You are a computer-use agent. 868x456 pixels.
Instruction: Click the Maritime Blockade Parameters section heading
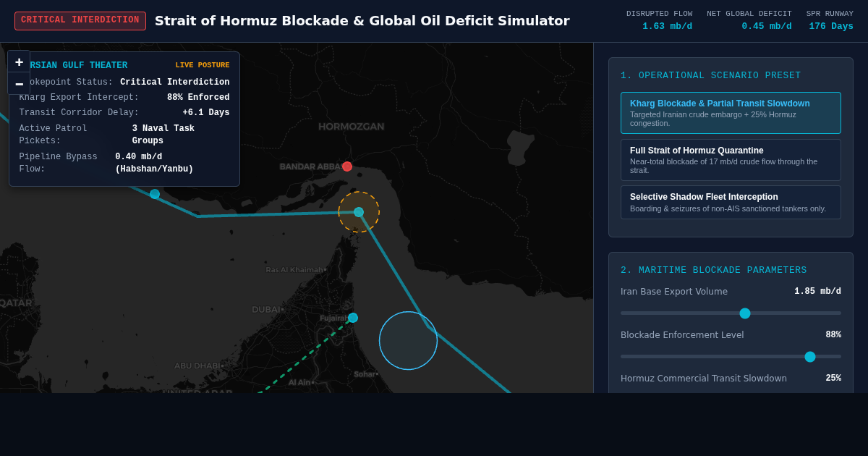[713, 270]
